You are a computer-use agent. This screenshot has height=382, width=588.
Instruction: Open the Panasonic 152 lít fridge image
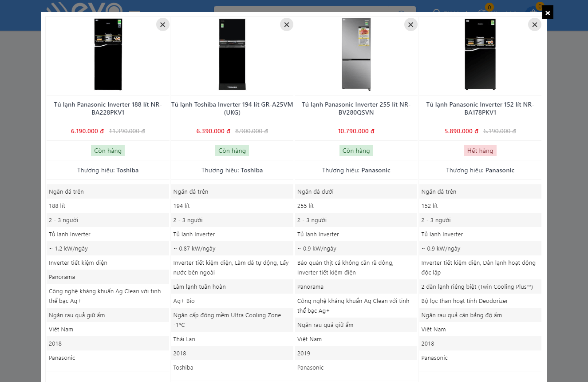coord(480,54)
